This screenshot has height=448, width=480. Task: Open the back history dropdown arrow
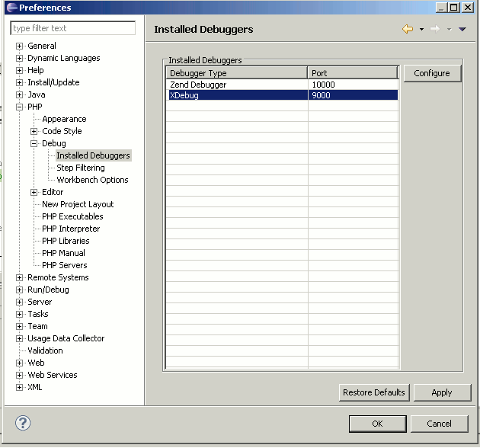(421, 30)
